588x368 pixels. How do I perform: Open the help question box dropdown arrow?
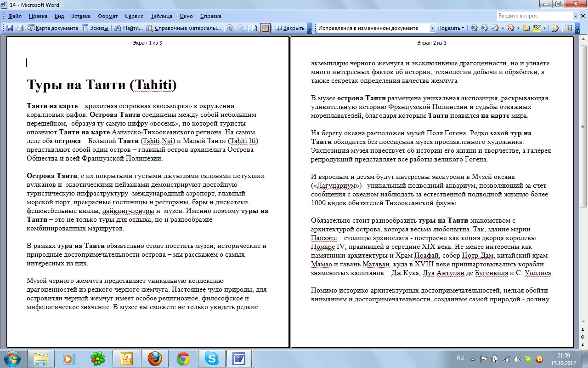(576, 16)
